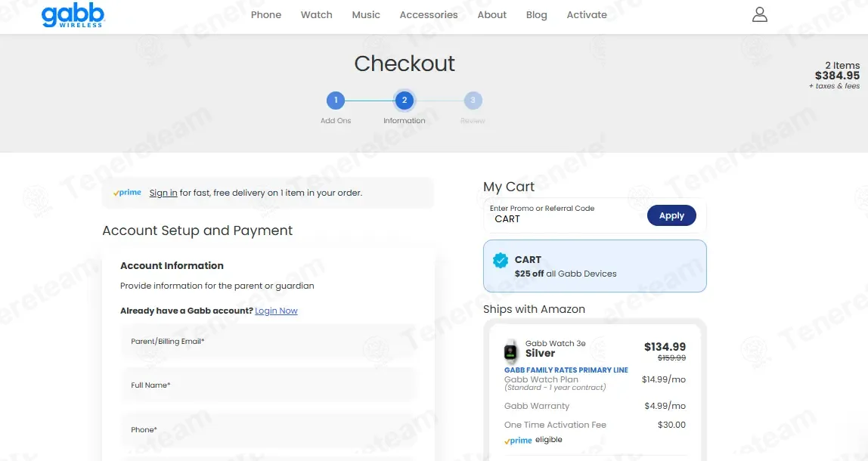Open the Accessories menu
Image resolution: width=868 pixels, height=461 pixels.
(429, 15)
